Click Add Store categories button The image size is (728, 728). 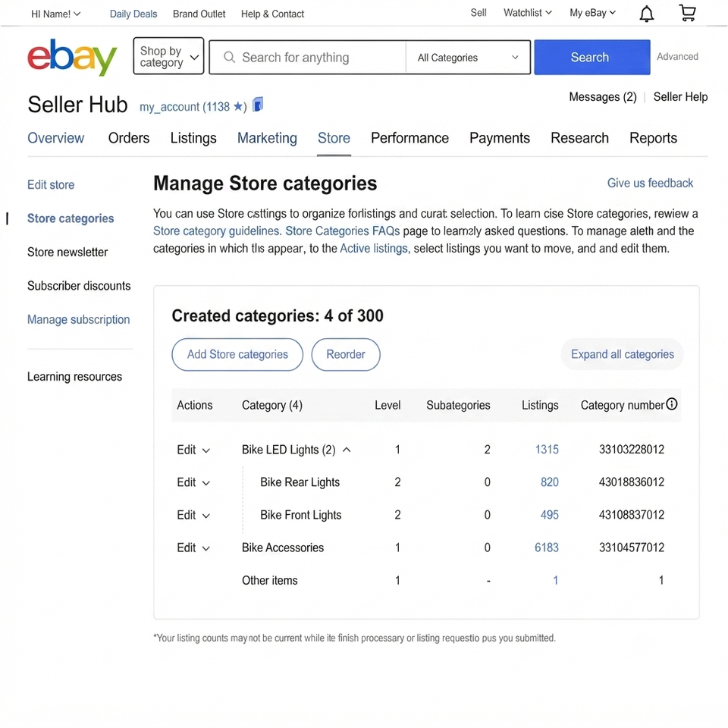237,354
